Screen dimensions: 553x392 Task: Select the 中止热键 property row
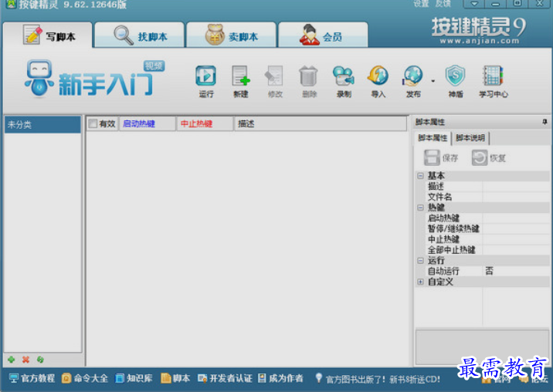tap(487, 239)
